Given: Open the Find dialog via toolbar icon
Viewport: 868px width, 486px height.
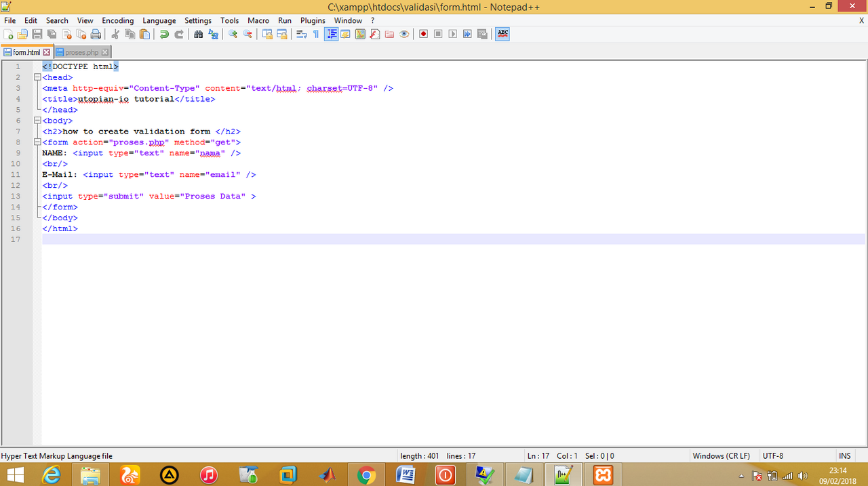Looking at the screenshot, I should coord(197,33).
